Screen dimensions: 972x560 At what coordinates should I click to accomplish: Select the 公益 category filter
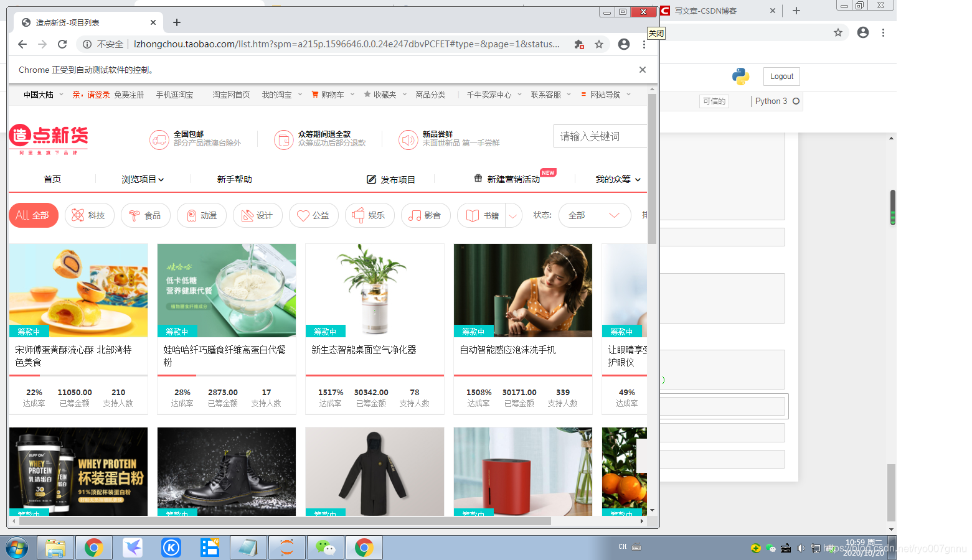click(x=314, y=215)
